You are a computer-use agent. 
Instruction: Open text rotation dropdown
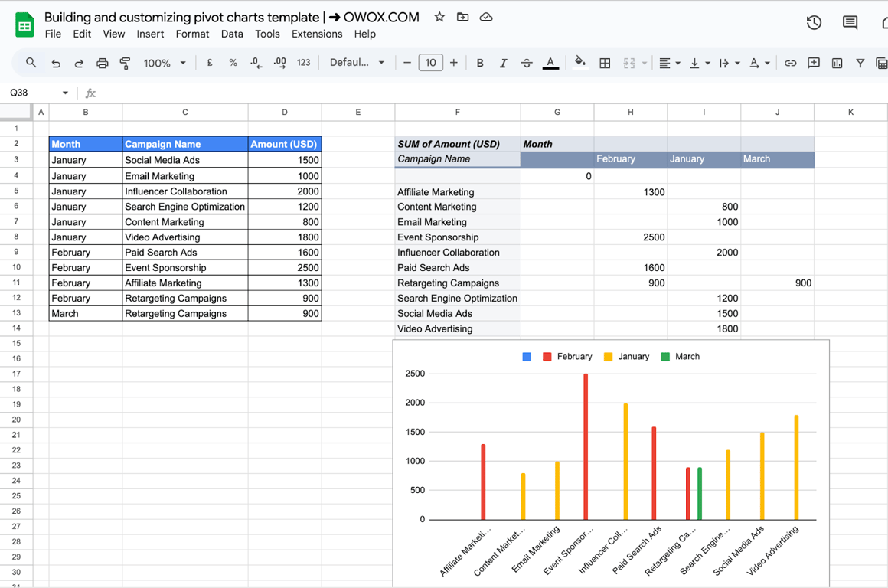(759, 63)
